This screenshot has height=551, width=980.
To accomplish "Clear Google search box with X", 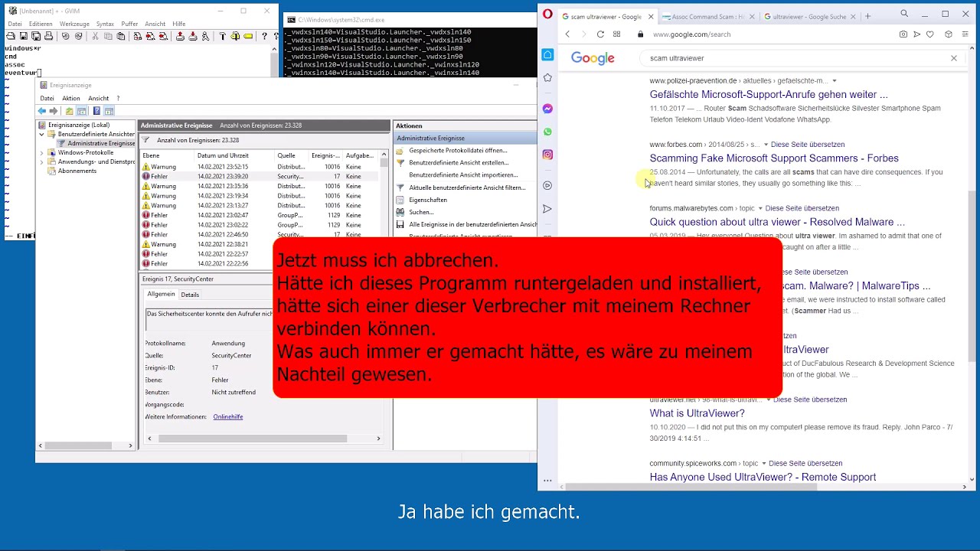I will [x=954, y=58].
